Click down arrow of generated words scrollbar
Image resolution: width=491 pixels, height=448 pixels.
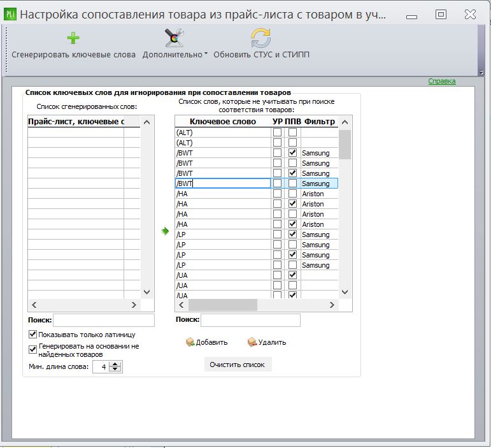click(146, 292)
